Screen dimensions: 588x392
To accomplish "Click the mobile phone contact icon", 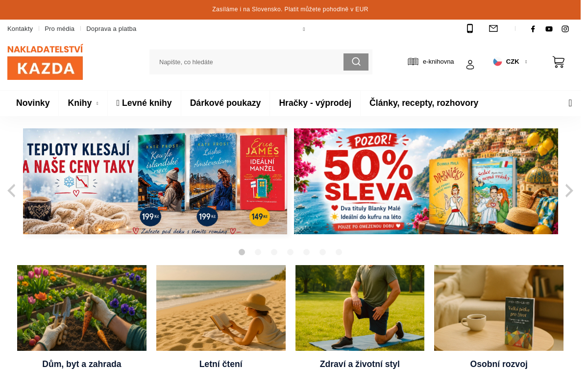I will pyautogui.click(x=470, y=28).
